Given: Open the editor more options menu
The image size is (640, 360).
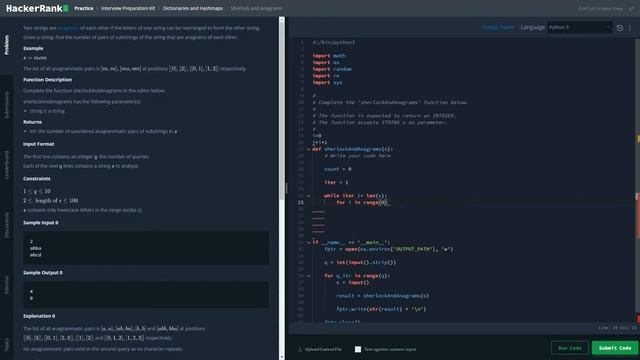Looking at the screenshot, I should 630,28.
